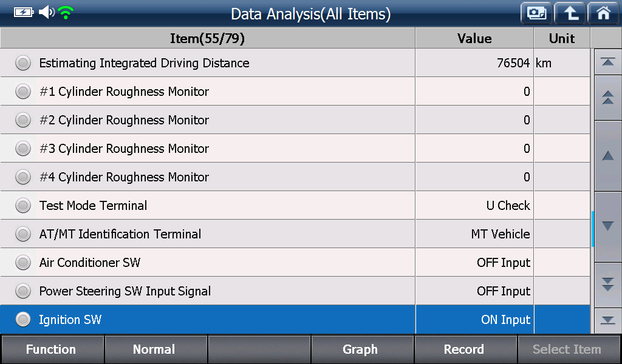Move down one row with single down arrow
The width and height of the screenshot is (622, 364).
(607, 226)
